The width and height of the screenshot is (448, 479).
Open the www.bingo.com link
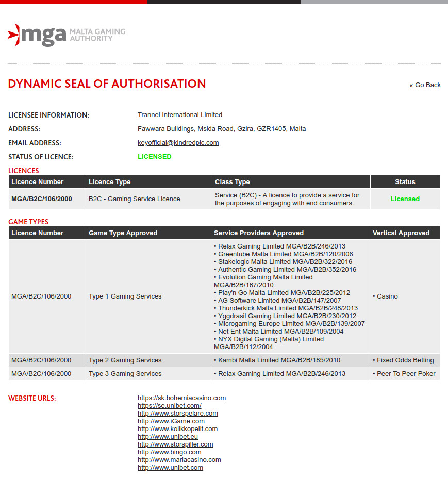click(170, 452)
